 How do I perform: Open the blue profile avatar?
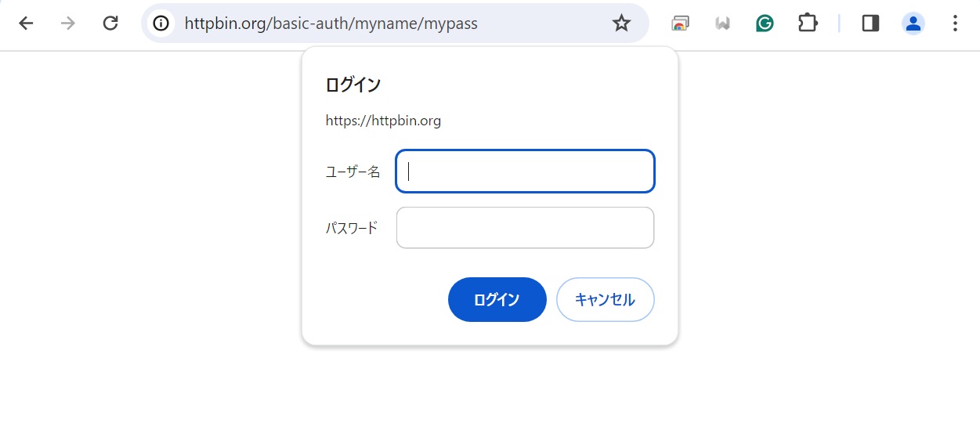[913, 23]
